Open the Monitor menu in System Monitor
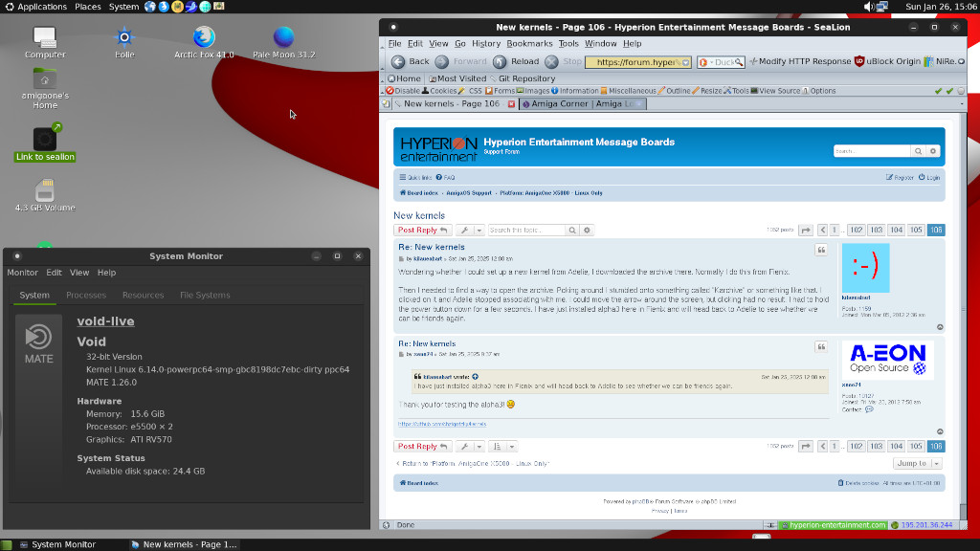Screen dimensions: 980x551 (x=23, y=273)
